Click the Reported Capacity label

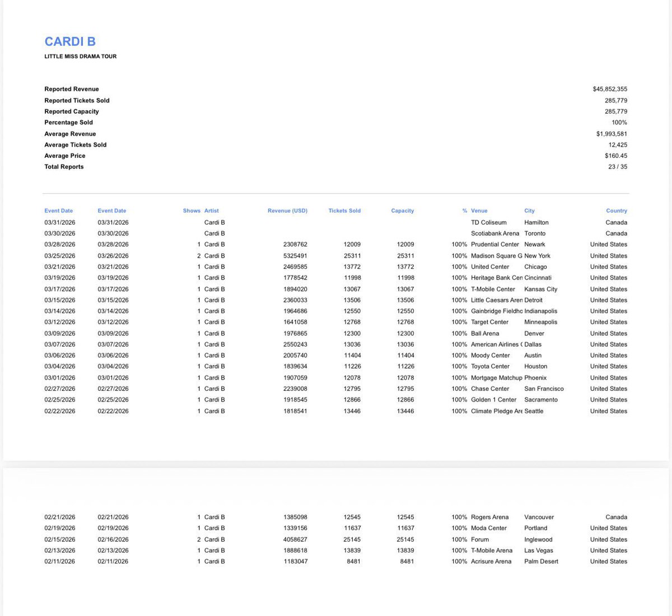click(72, 111)
